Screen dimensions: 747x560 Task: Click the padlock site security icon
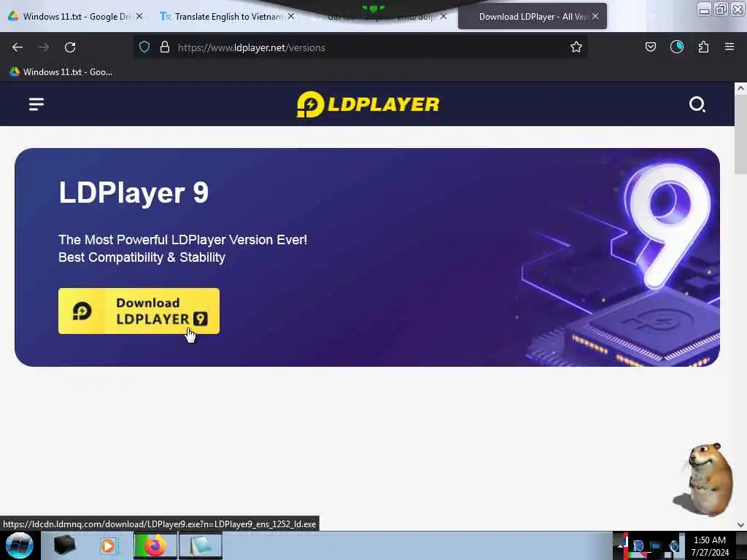165,47
